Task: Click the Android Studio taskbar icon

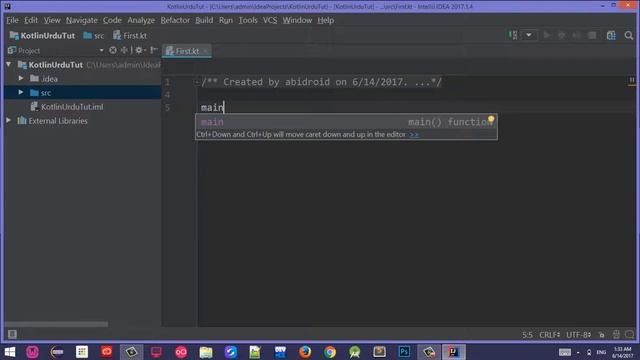Action: (x=355, y=352)
